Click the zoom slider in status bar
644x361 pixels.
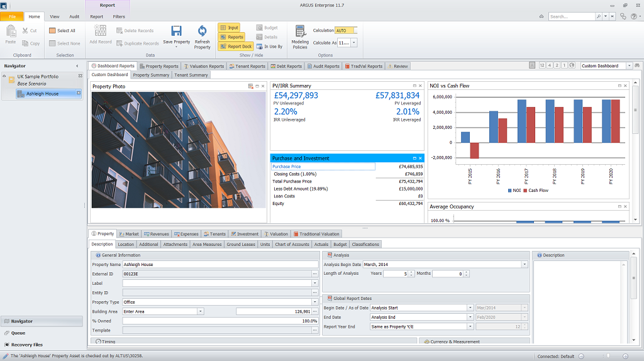tap(608, 356)
